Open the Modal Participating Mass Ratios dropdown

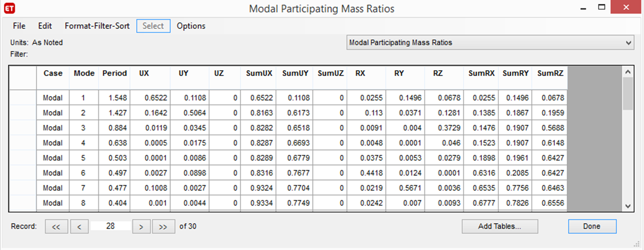point(490,43)
